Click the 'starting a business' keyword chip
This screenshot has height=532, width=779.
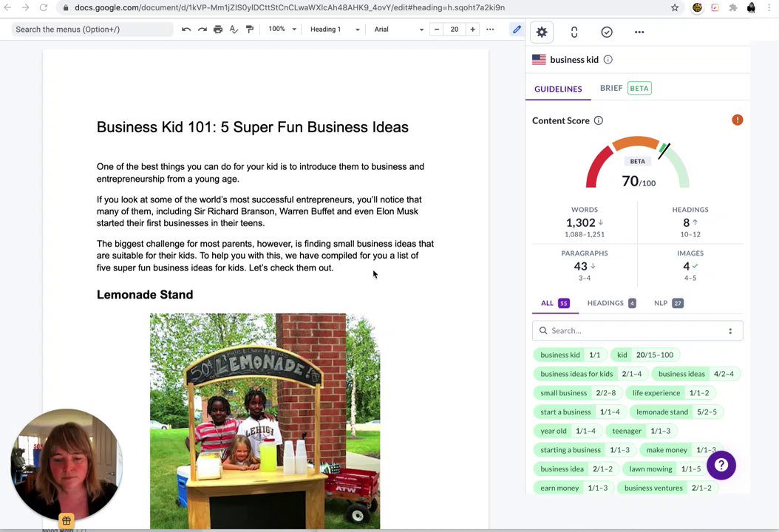coord(585,449)
